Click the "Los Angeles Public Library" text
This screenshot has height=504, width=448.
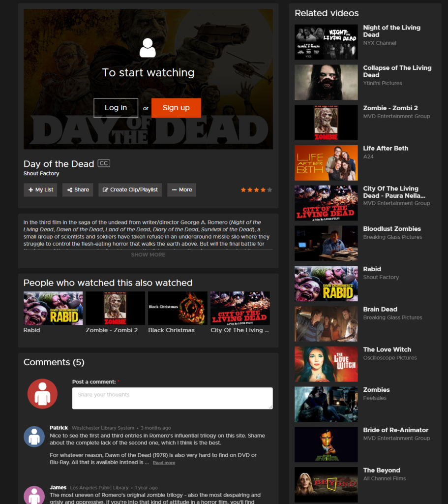click(99, 488)
